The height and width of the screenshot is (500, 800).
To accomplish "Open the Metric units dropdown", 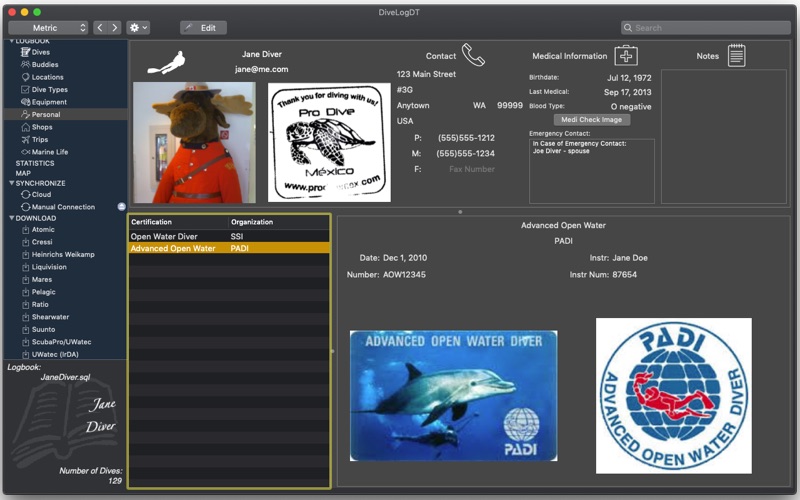I will [48, 28].
